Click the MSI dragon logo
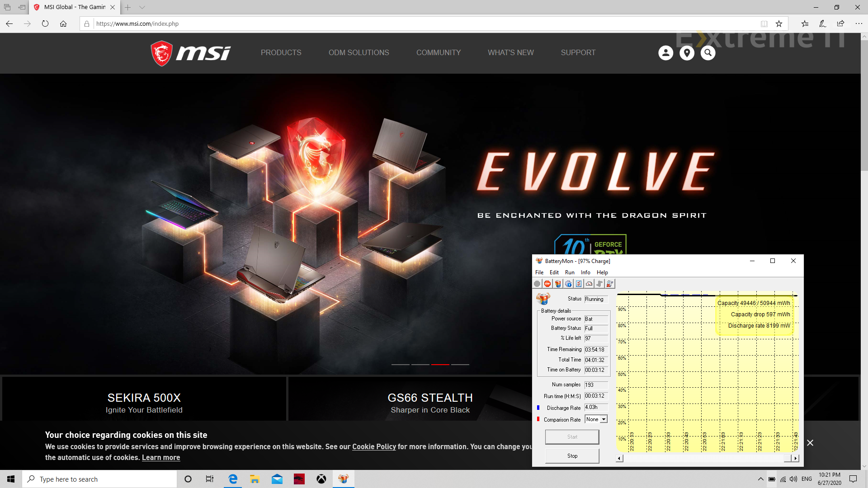This screenshot has height=488, width=868. pos(190,53)
